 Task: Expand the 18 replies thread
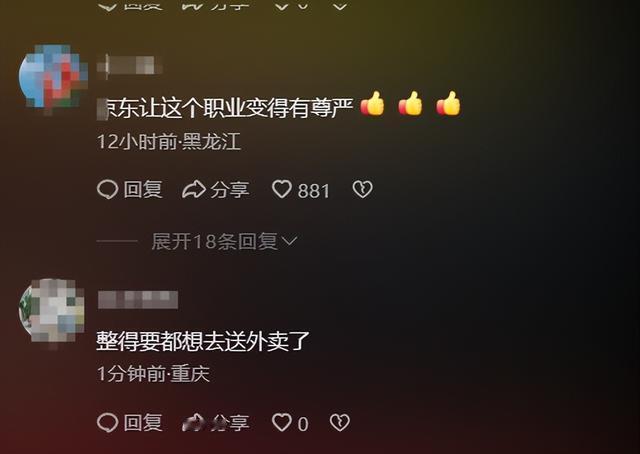pyautogui.click(x=224, y=241)
